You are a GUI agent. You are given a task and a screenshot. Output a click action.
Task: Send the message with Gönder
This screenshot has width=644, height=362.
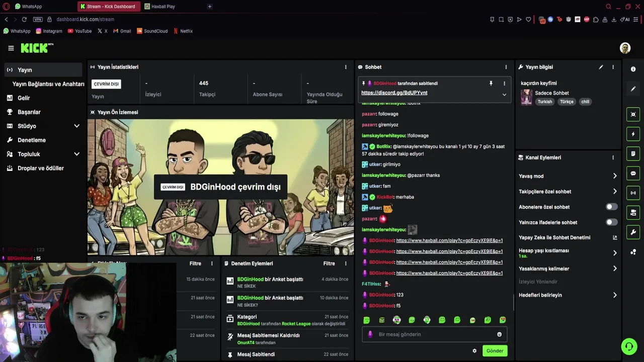pyautogui.click(x=495, y=351)
